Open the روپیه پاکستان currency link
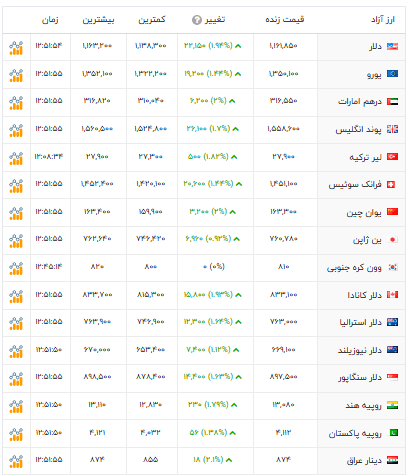Viewport: 411px width, 475px height. pos(355,433)
